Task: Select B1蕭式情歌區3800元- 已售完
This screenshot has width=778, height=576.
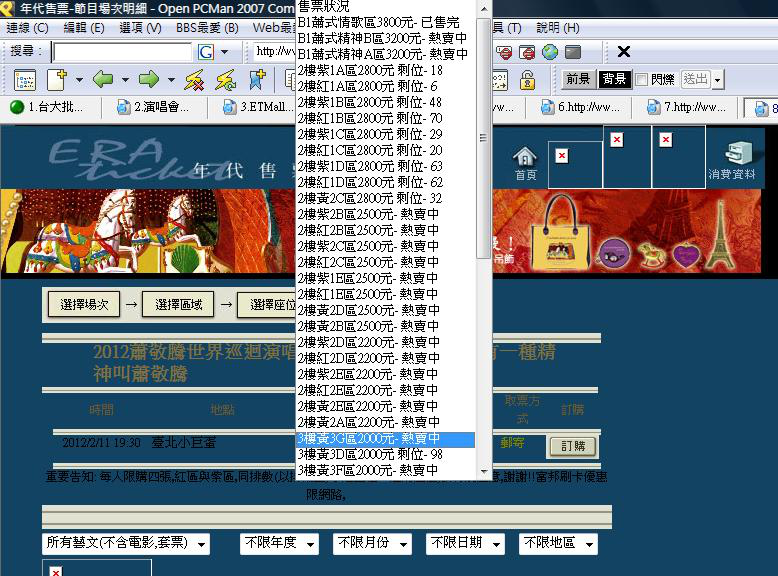Action: (386, 22)
